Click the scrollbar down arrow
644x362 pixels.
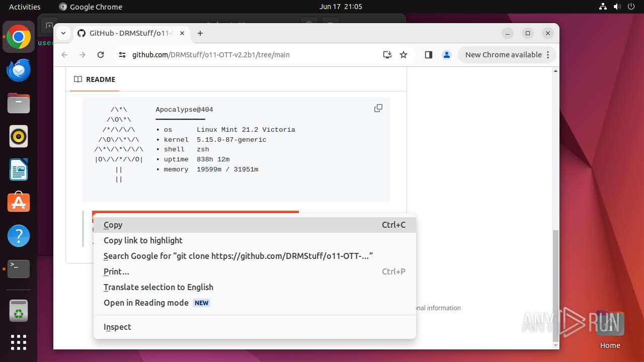point(555,345)
